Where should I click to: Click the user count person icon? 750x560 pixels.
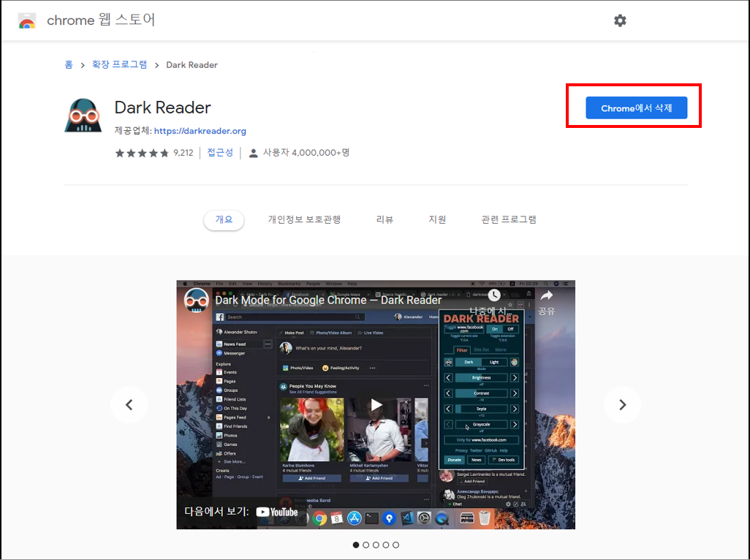(x=254, y=153)
